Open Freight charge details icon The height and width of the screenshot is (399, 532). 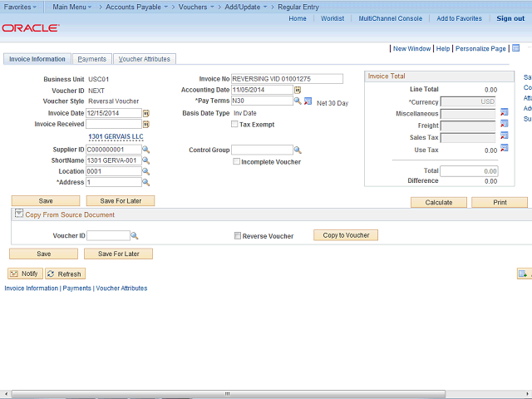pos(505,124)
